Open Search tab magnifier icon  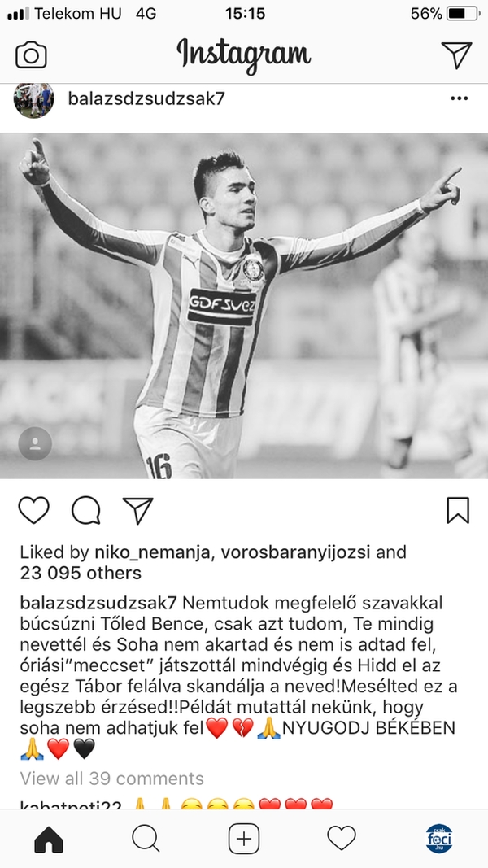click(x=146, y=840)
